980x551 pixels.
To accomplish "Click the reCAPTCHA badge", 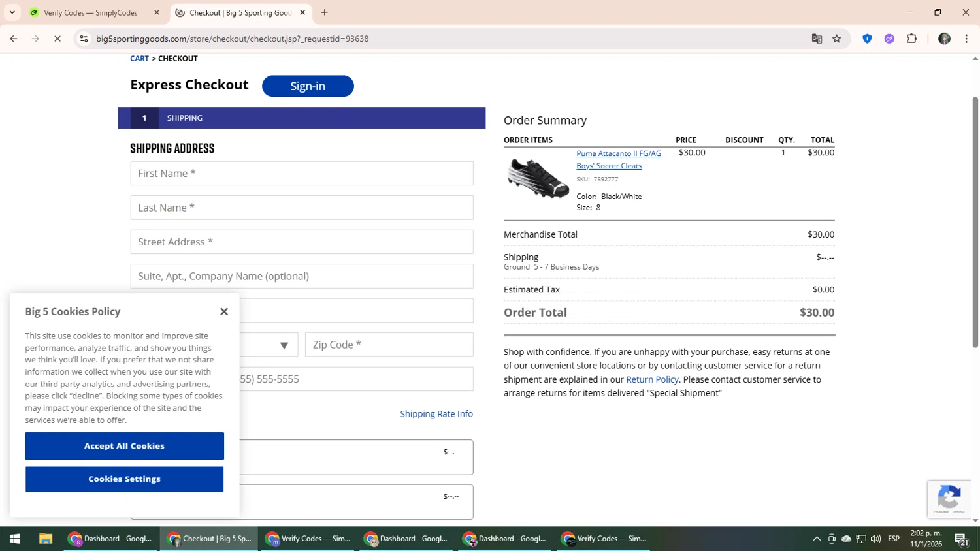I will tap(949, 499).
